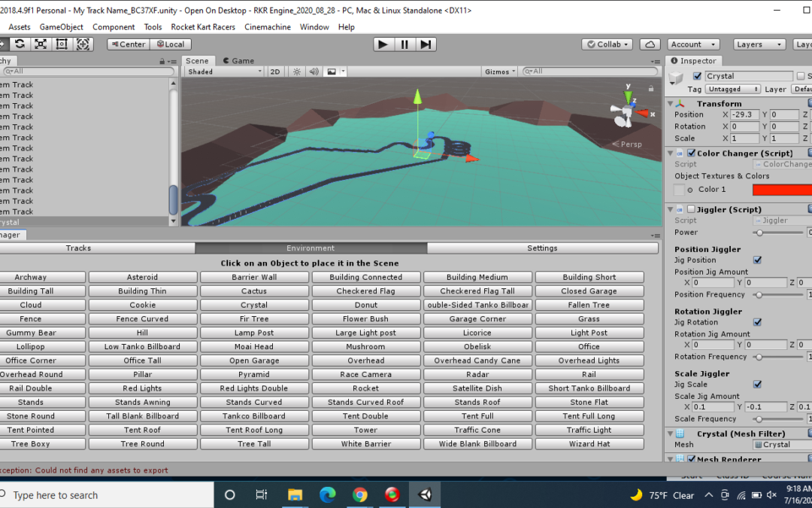
Task: Switch to the Tracks tab
Action: (78, 248)
